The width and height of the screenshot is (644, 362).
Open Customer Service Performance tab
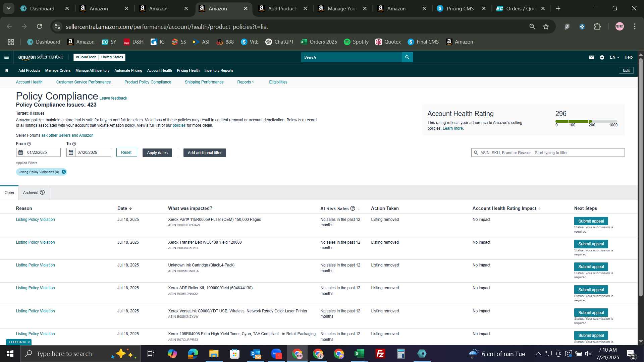[x=83, y=82]
